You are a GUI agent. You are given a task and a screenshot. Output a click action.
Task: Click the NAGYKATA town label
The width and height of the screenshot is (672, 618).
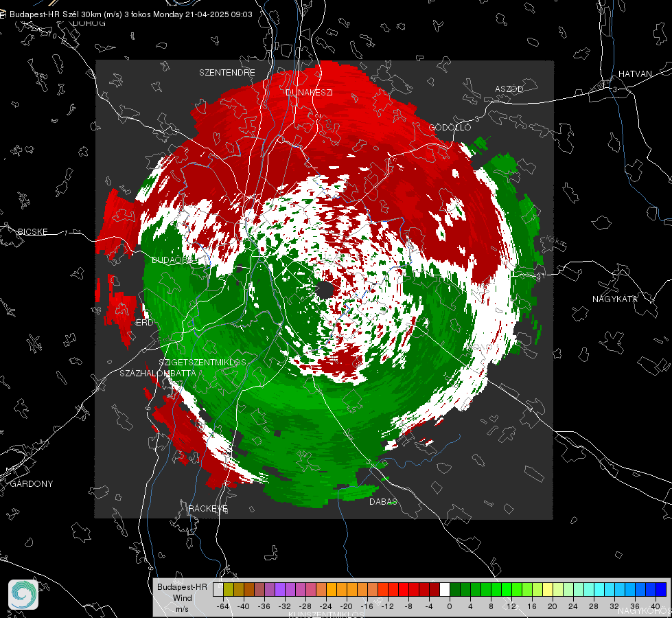pyautogui.click(x=615, y=299)
